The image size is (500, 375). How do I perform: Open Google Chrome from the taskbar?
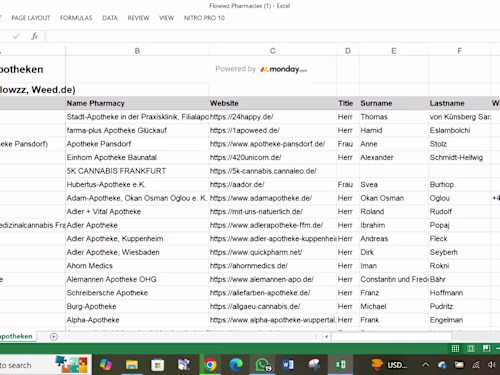pyautogui.click(x=210, y=365)
